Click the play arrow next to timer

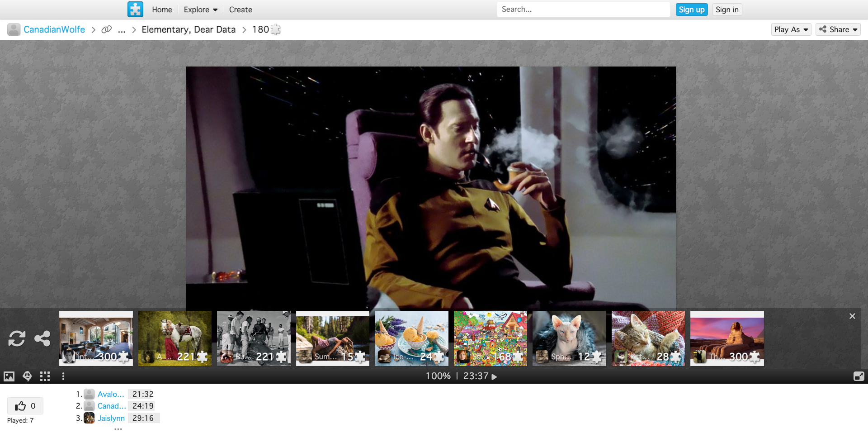click(494, 376)
